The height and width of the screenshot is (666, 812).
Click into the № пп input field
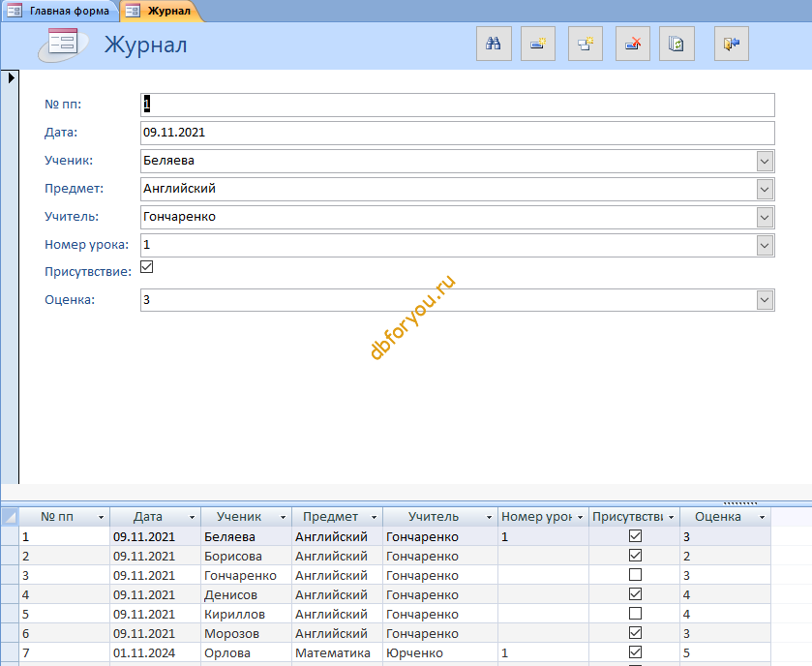(x=457, y=105)
